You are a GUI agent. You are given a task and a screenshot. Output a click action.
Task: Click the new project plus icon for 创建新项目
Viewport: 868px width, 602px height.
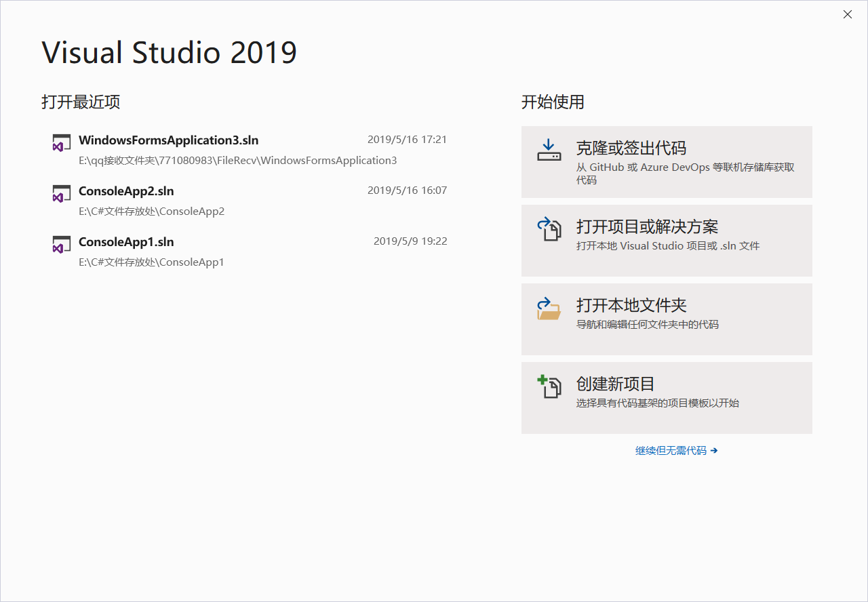tap(549, 386)
